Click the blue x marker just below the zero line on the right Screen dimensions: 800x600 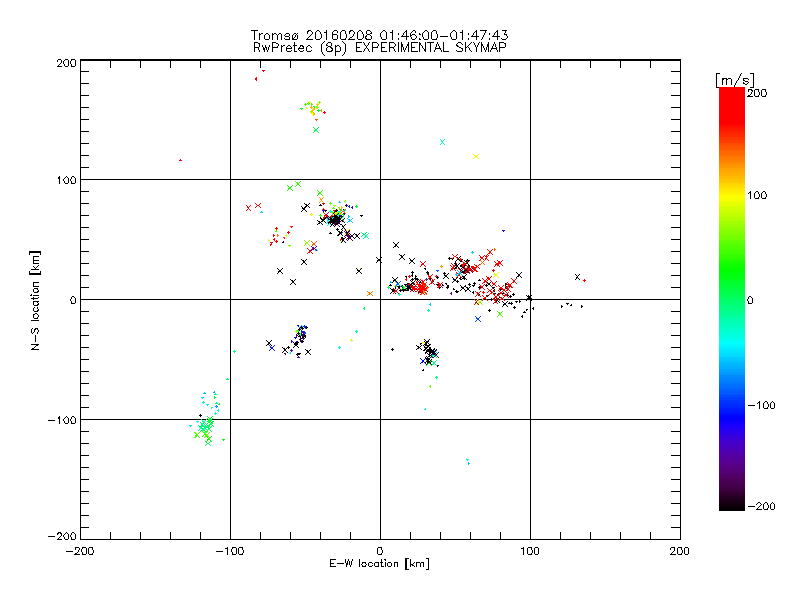click(x=478, y=319)
